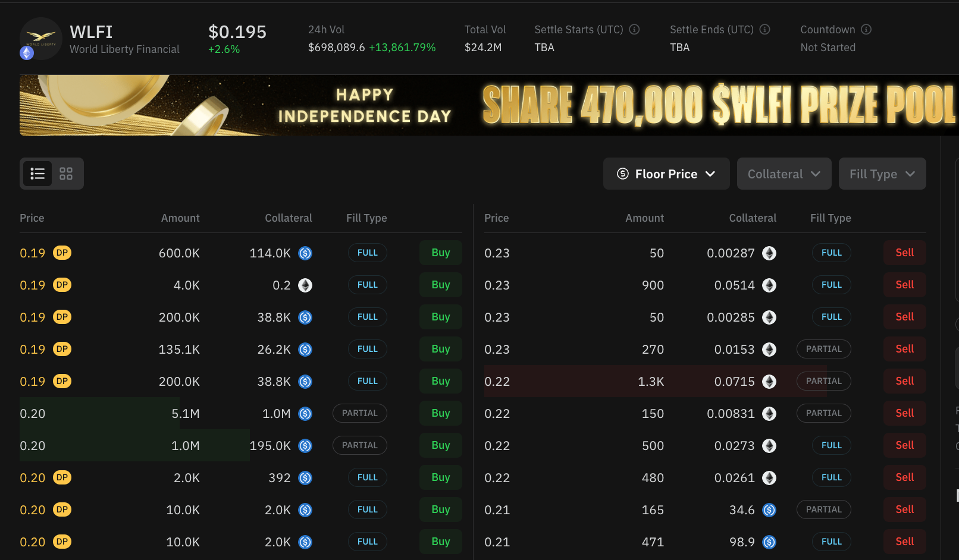Click PARTIAL tag on 5.1M buy row
Screen dimensions: 959x560
pyautogui.click(x=360, y=413)
